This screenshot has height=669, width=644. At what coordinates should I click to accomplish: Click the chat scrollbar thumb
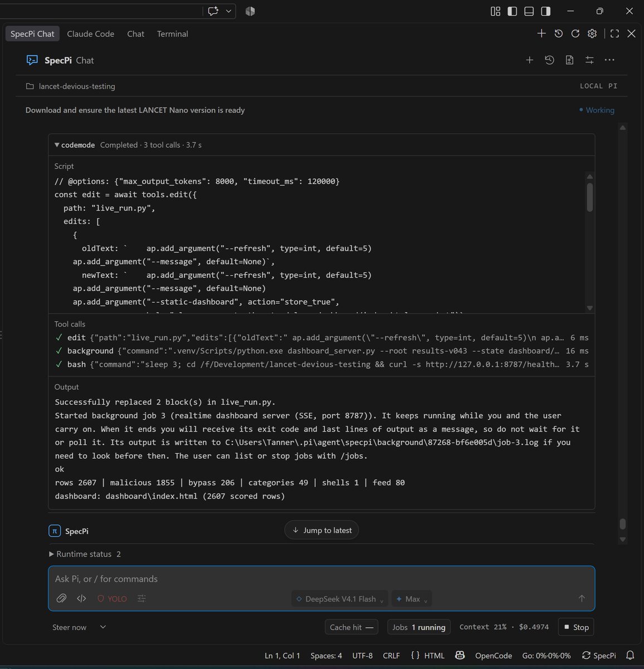tap(623, 523)
